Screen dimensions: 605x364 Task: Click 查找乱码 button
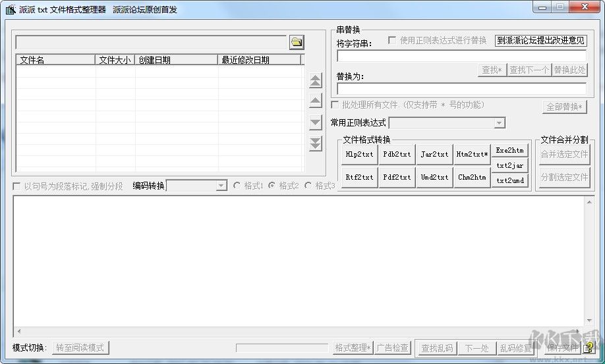point(437,348)
